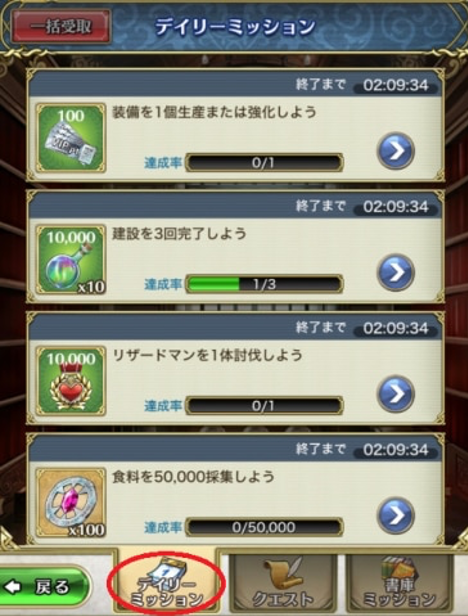This screenshot has width=468, height=616.
Task: Click the デイリーミッション header title
Action: coord(235,27)
